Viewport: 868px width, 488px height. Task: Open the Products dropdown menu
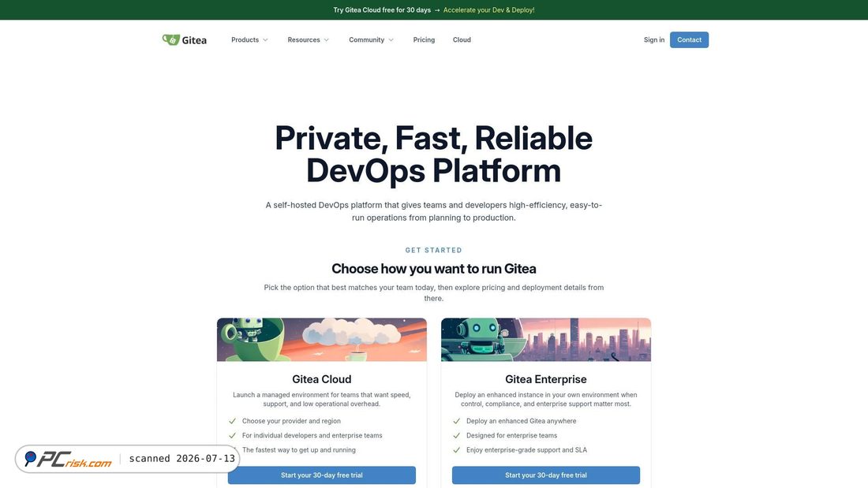(249, 40)
